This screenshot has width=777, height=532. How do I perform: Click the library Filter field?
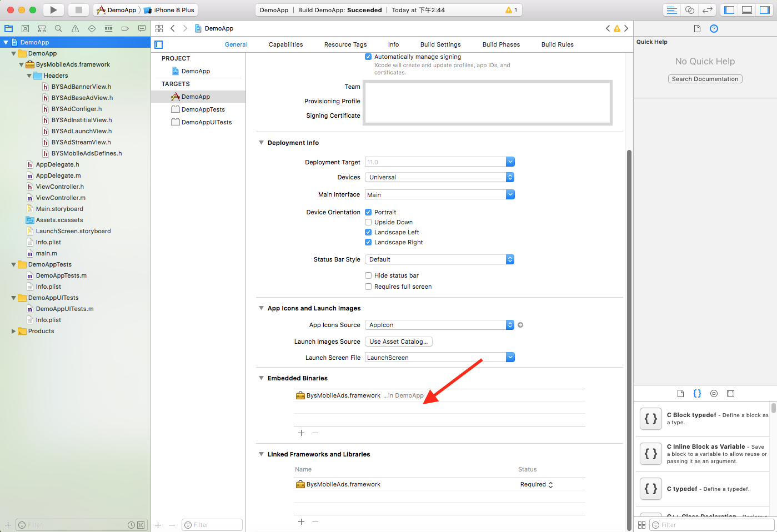pos(713,525)
